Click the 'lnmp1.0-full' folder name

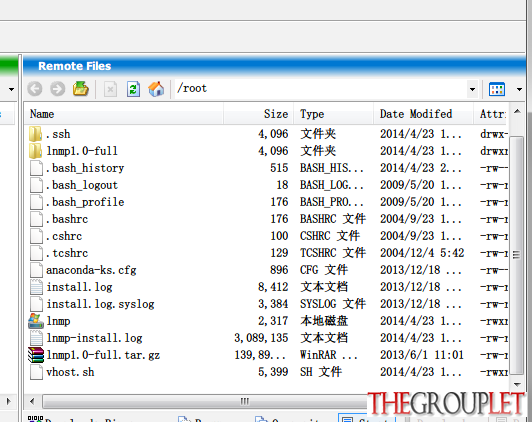(82, 151)
